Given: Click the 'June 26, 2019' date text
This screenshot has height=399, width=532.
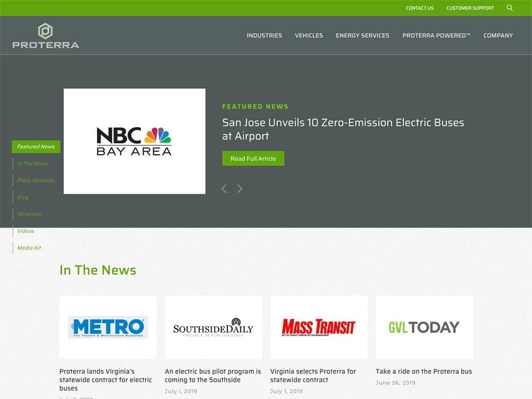Looking at the screenshot, I should click(x=395, y=383).
